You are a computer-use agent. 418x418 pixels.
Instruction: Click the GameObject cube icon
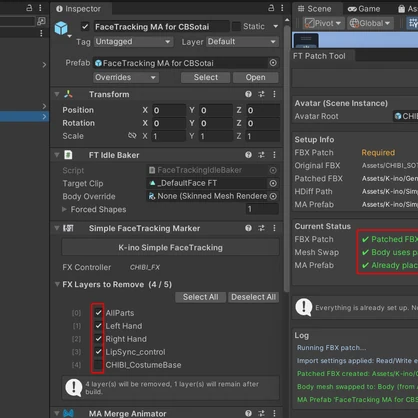61,28
